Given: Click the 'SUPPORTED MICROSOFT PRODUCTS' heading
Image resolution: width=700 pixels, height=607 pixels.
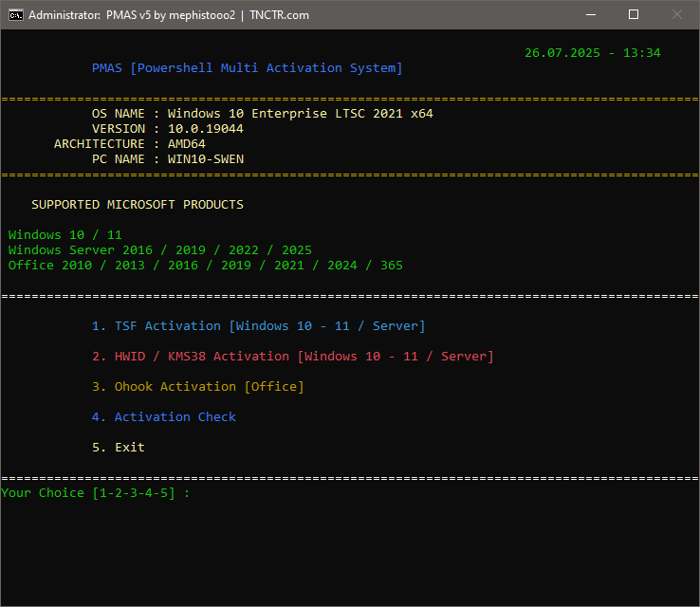Looking at the screenshot, I should click(x=138, y=205).
